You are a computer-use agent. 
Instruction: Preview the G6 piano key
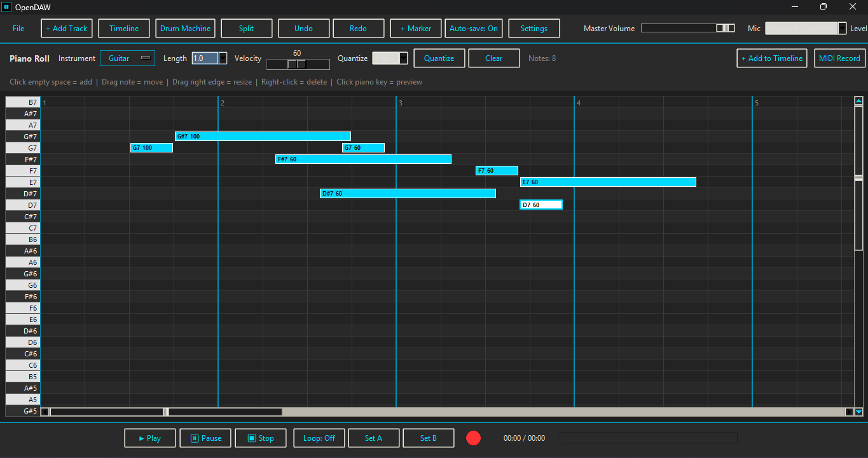tap(23, 285)
